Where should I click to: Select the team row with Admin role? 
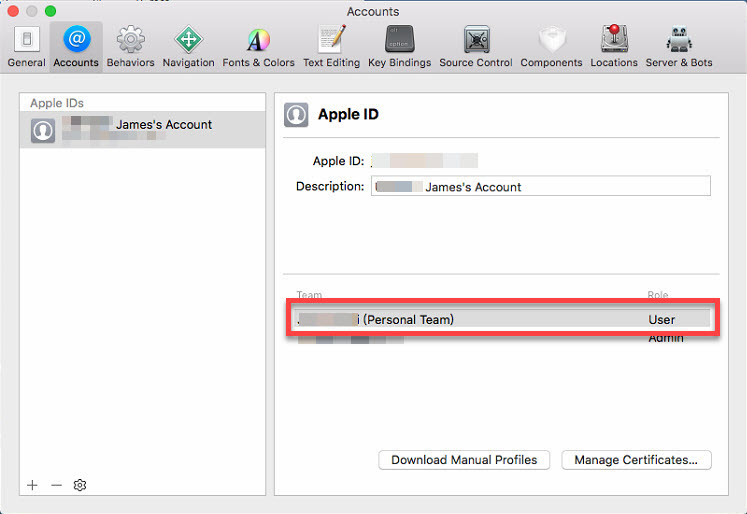click(503, 339)
